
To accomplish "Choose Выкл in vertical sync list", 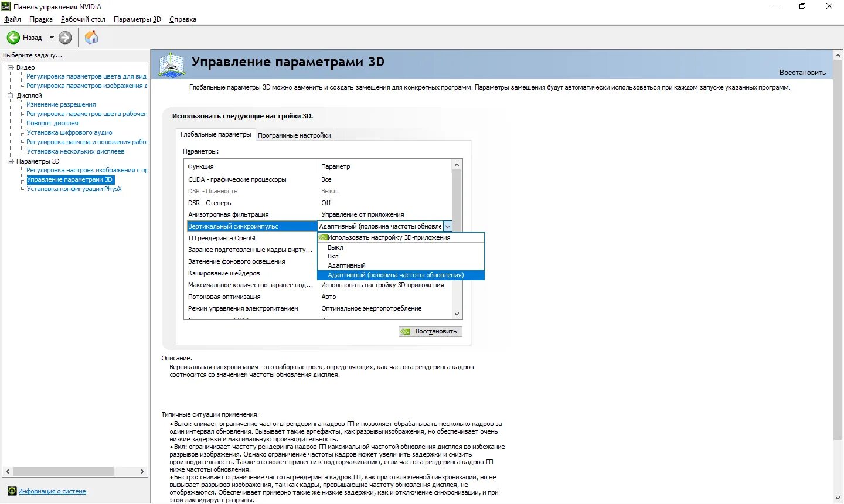I will pos(401,247).
